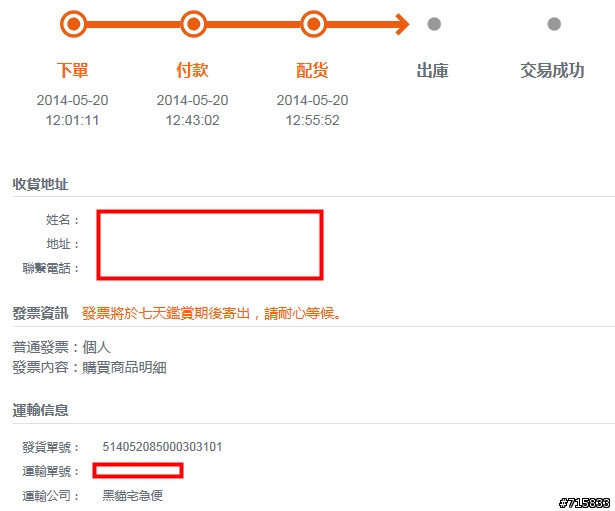615x511 pixels.
Task: Click the orange progress arrow head
Action: (x=402, y=24)
